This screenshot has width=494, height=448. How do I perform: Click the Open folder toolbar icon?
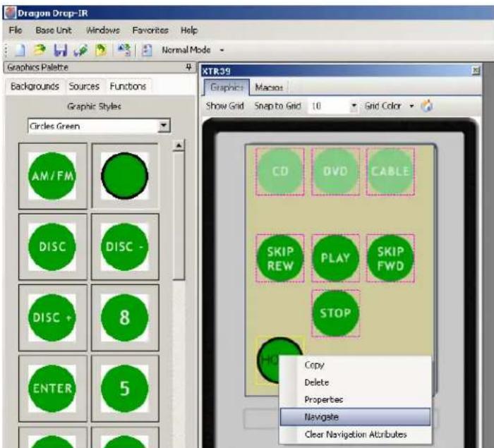40,50
